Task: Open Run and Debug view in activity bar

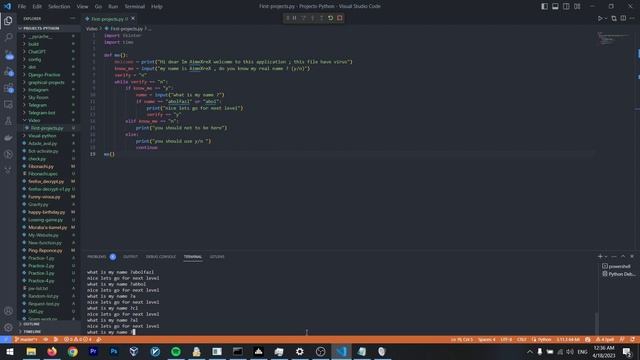Action: (8, 71)
